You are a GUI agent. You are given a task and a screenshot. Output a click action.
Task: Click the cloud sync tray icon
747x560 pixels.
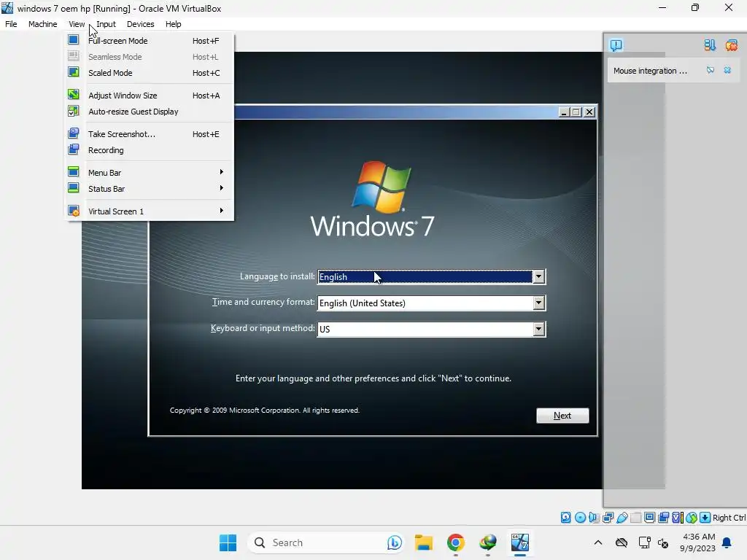click(622, 542)
